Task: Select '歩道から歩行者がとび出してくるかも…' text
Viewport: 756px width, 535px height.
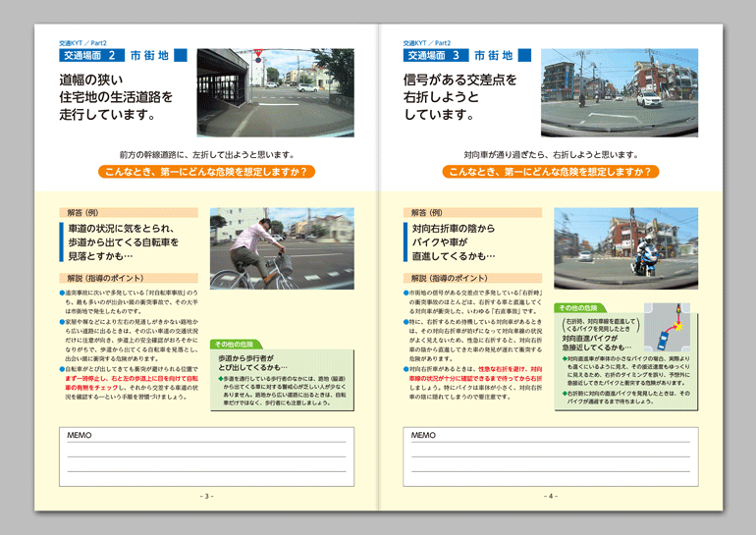Action: tap(252, 363)
